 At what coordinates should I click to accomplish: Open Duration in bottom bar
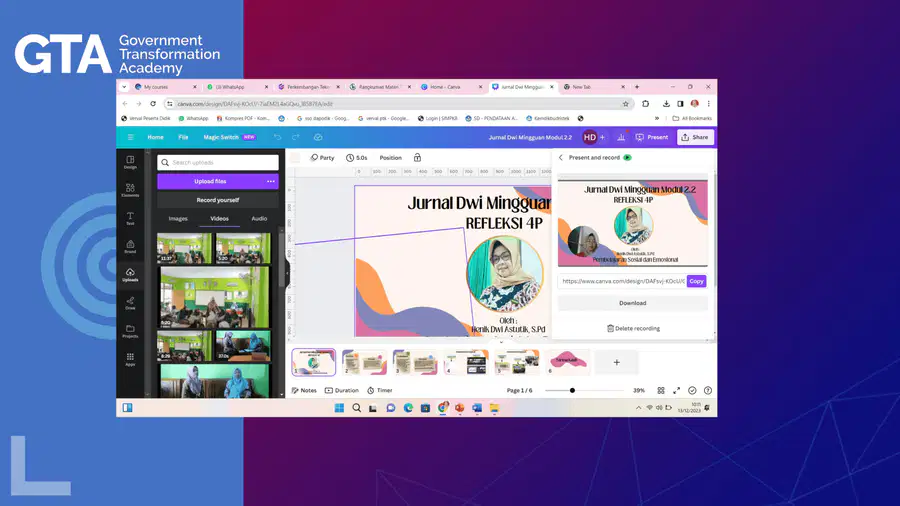tap(342, 390)
